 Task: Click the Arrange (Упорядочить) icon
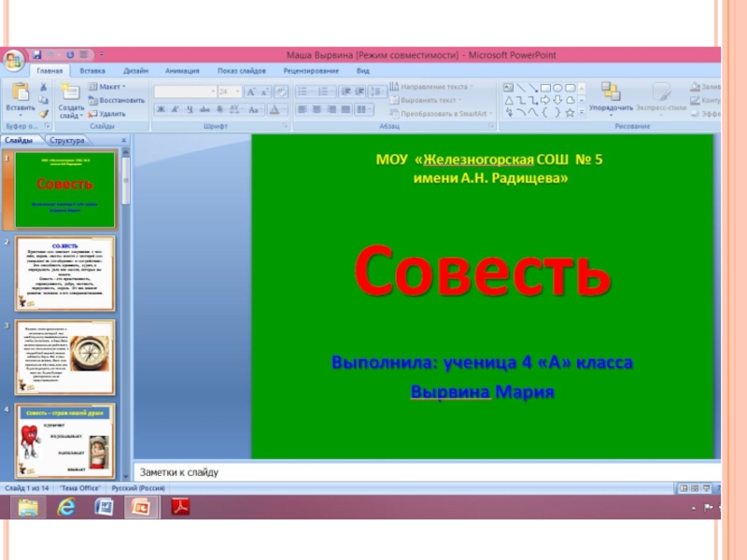pyautogui.click(x=611, y=91)
